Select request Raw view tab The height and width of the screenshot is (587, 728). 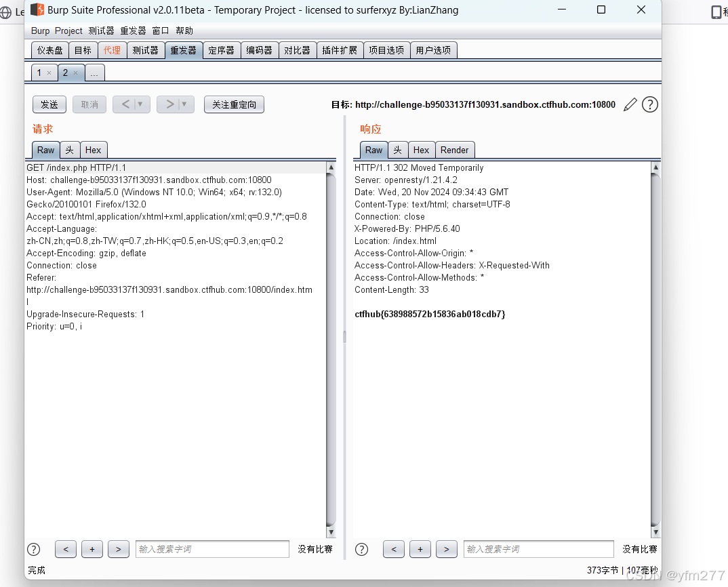click(x=45, y=150)
